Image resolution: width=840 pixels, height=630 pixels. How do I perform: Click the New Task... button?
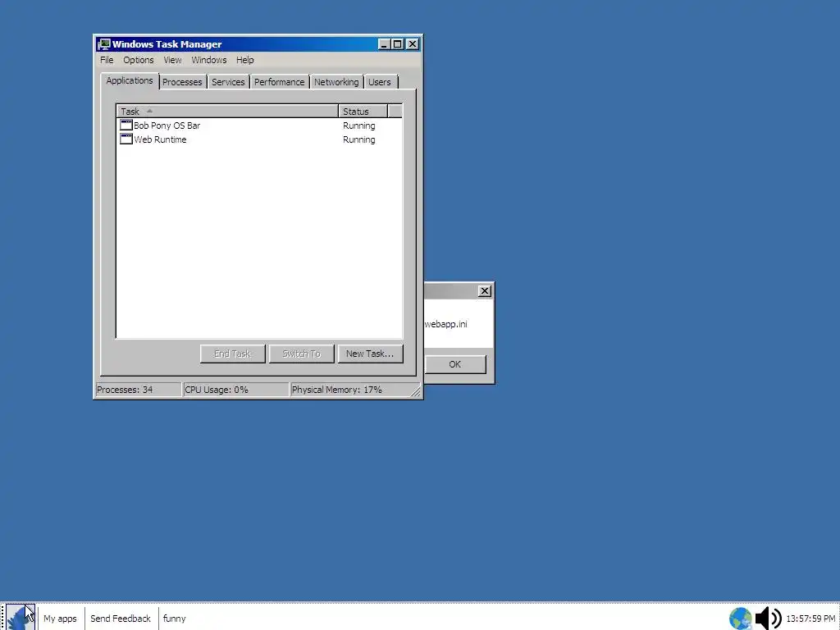pyautogui.click(x=370, y=354)
